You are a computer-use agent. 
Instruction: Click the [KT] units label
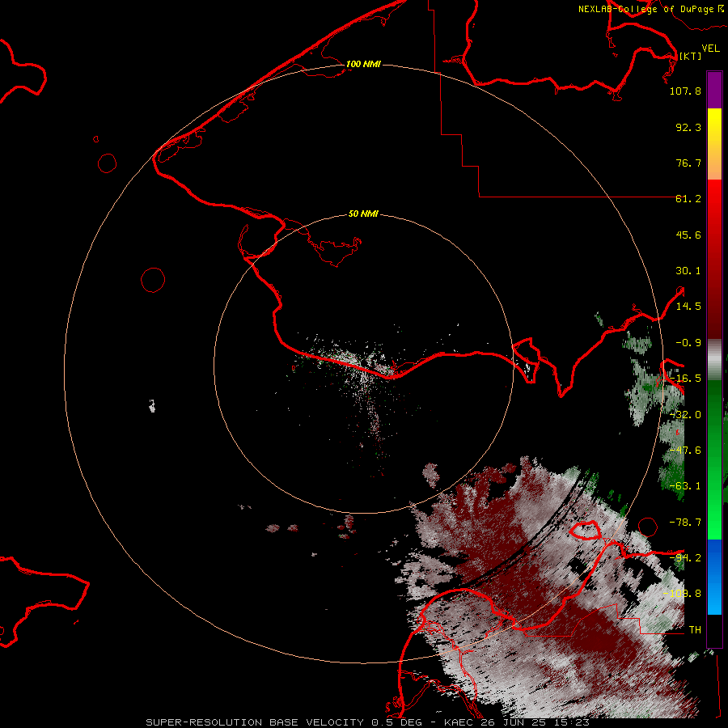tap(691, 56)
